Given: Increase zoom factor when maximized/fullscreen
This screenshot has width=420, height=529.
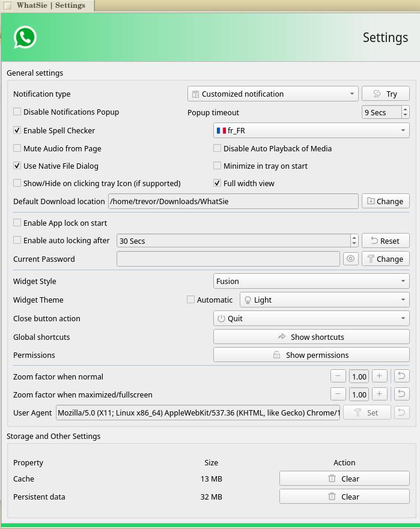Looking at the screenshot, I should [x=380, y=394].
